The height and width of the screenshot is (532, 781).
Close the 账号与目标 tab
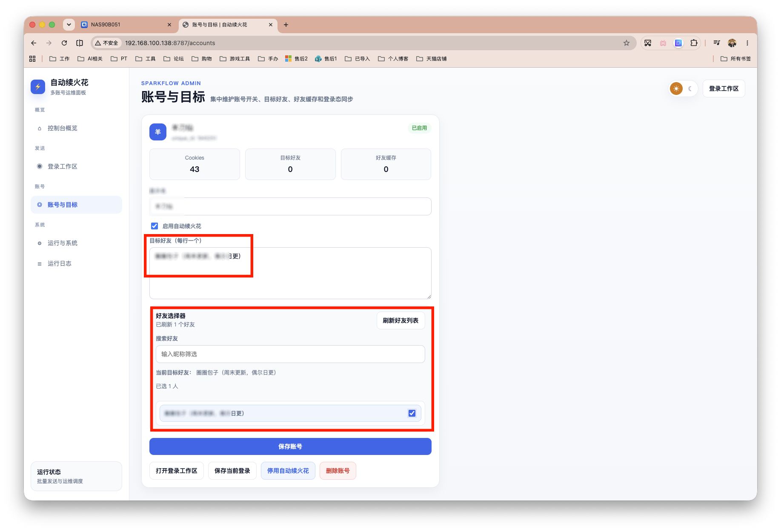pyautogui.click(x=271, y=25)
